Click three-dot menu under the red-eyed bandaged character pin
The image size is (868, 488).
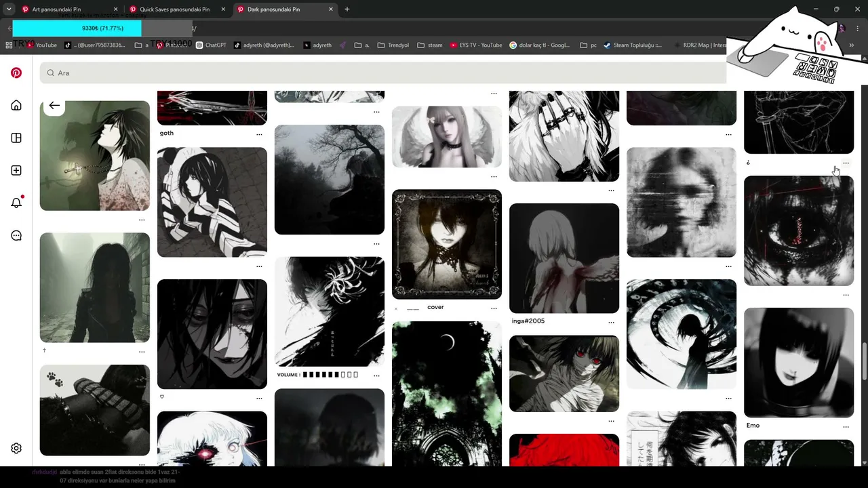[611, 421]
